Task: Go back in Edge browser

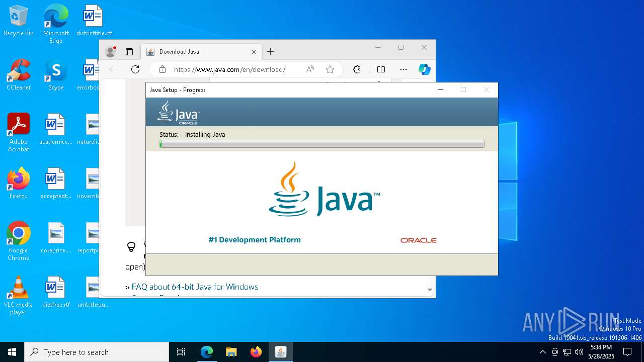Action: pyautogui.click(x=113, y=69)
